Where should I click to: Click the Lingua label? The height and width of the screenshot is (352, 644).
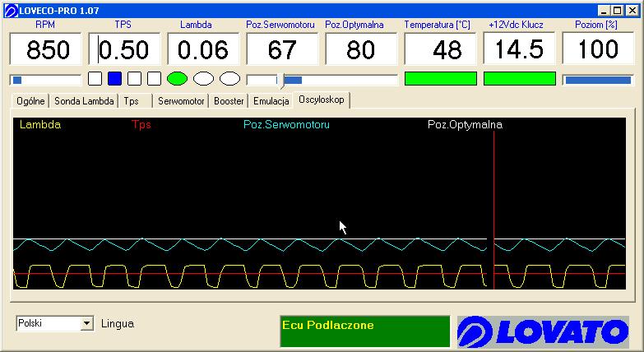tap(118, 324)
